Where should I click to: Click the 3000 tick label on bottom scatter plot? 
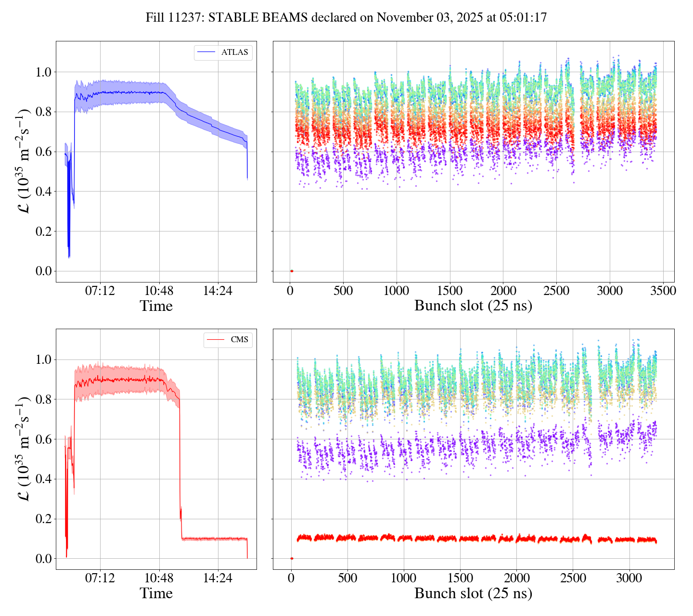(629, 578)
